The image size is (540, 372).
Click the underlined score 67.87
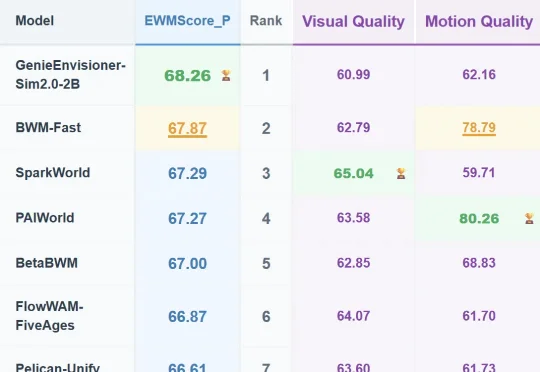tap(187, 128)
